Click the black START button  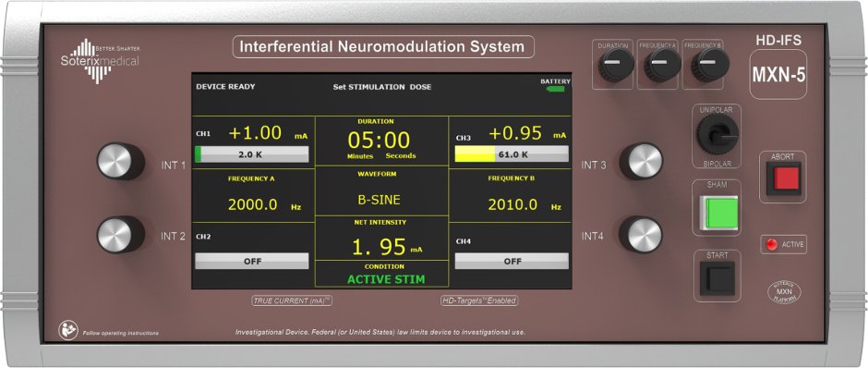pyautogui.click(x=717, y=278)
